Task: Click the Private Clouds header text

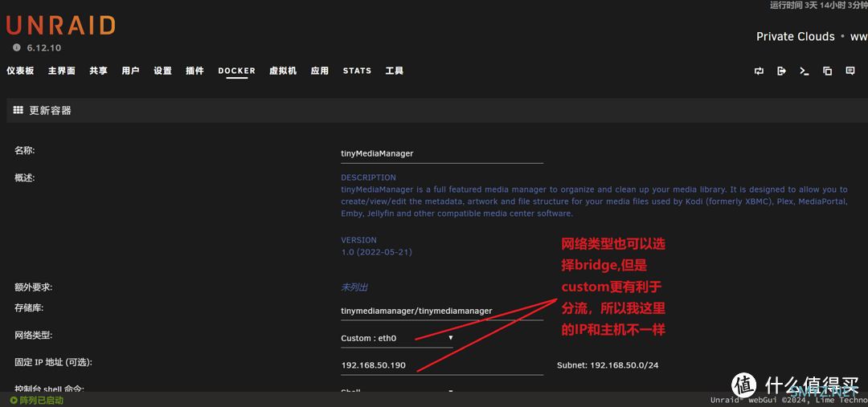Action: click(x=796, y=36)
